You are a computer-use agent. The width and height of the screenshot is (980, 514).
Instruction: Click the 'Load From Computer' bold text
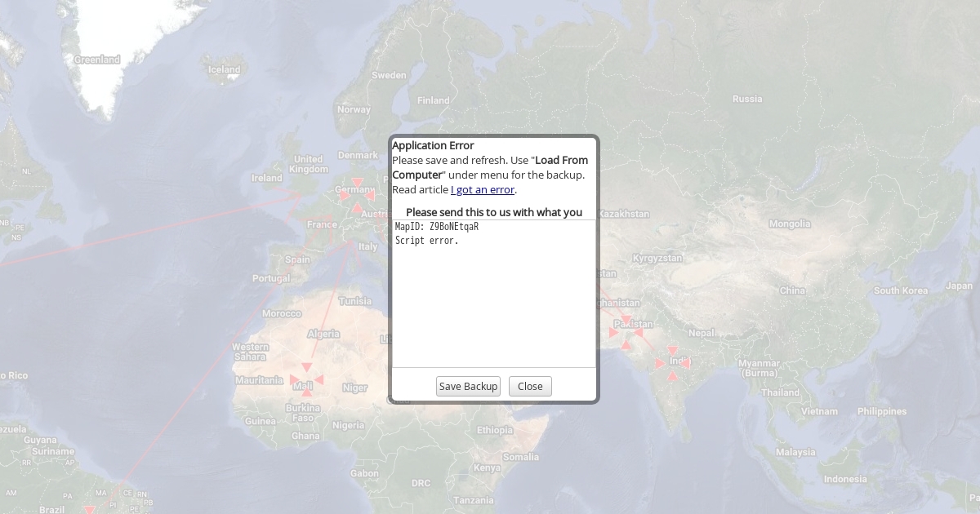click(x=490, y=167)
